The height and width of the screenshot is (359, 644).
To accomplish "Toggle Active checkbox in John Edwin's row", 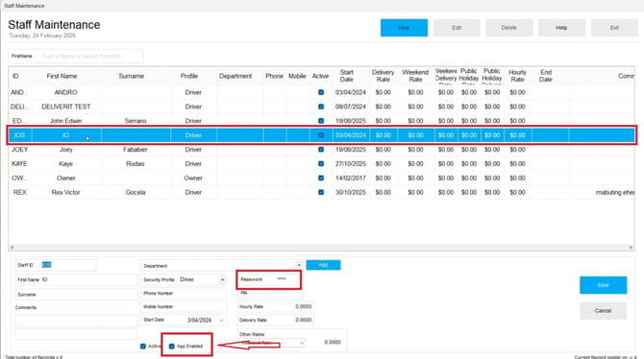I will [x=321, y=121].
